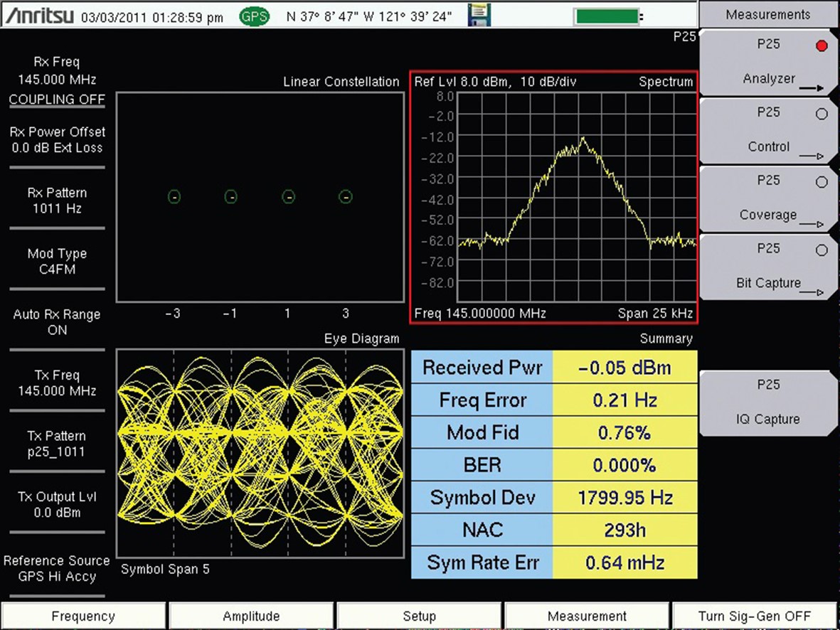This screenshot has width=840, height=630.
Task: Select the Spectrum graph panel
Action: (554, 197)
